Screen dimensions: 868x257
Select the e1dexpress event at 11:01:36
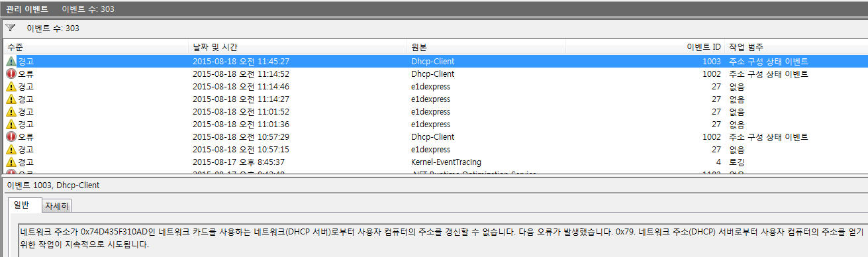434,124
